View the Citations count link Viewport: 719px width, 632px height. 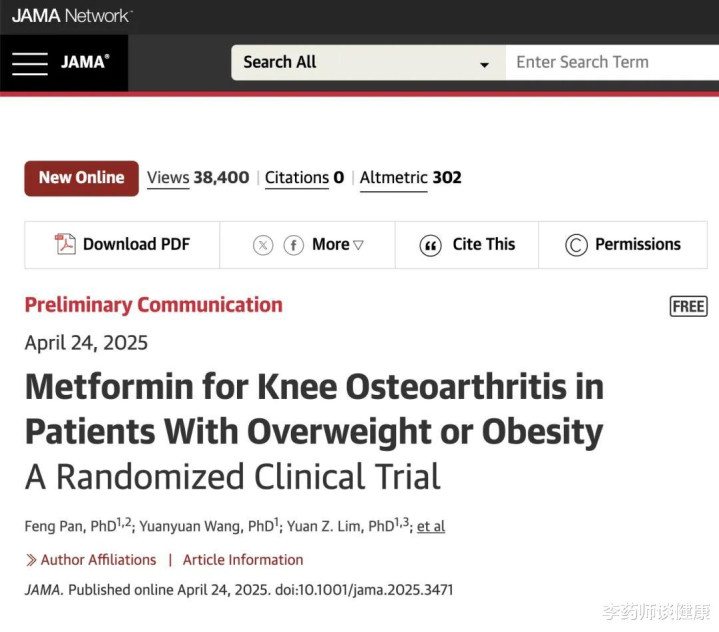coord(304,178)
